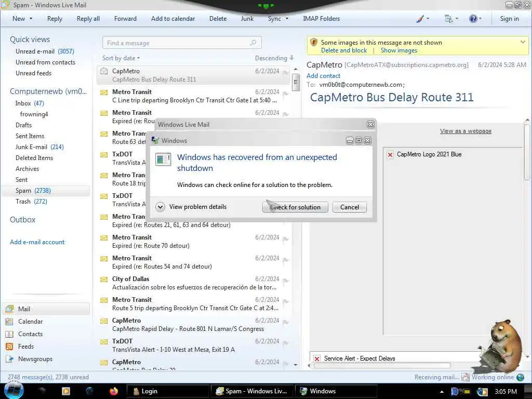Click Reply all
532x399 pixels.
[x=88, y=19]
